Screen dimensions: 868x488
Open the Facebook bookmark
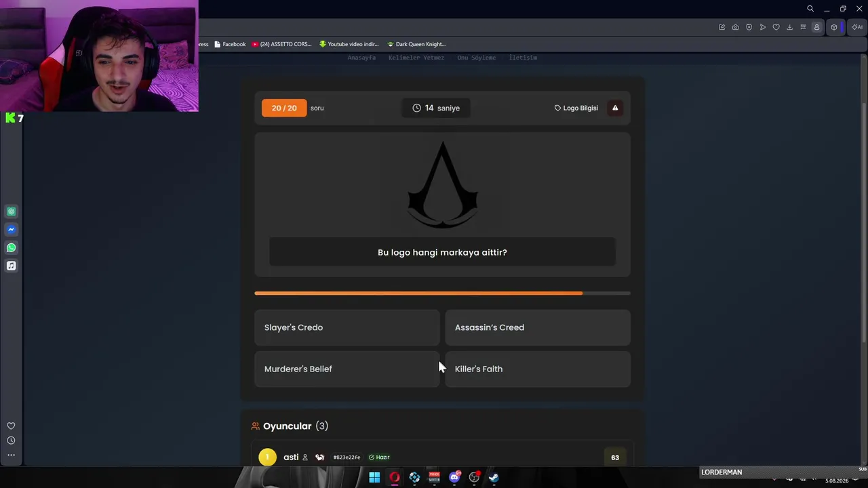point(230,44)
